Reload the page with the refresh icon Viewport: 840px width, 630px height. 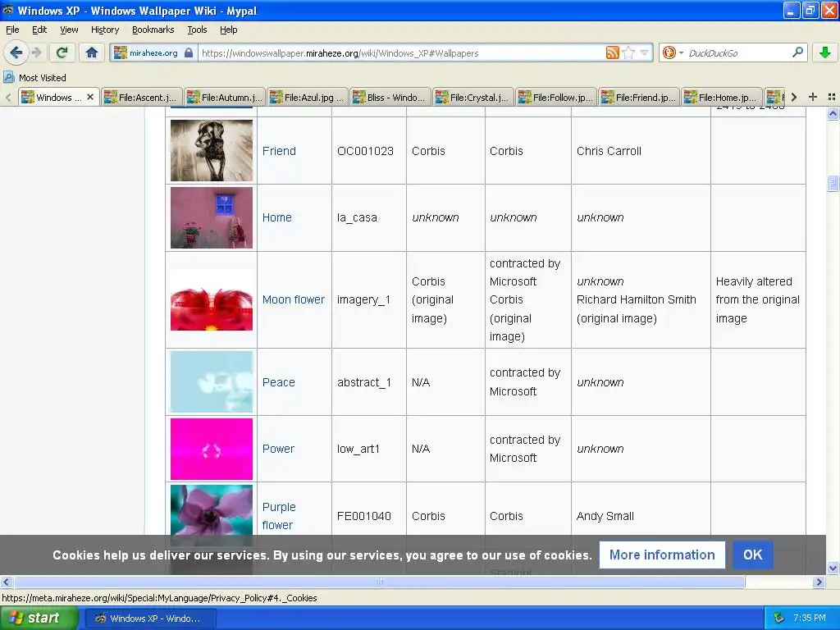pyautogui.click(x=62, y=52)
